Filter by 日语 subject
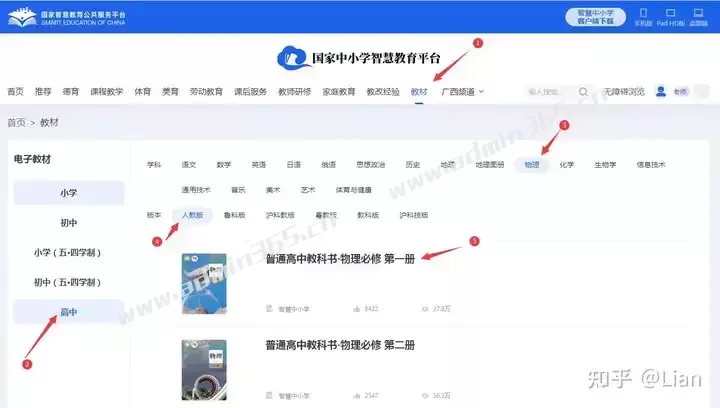Screen dimensions: 720x408 click(293, 164)
